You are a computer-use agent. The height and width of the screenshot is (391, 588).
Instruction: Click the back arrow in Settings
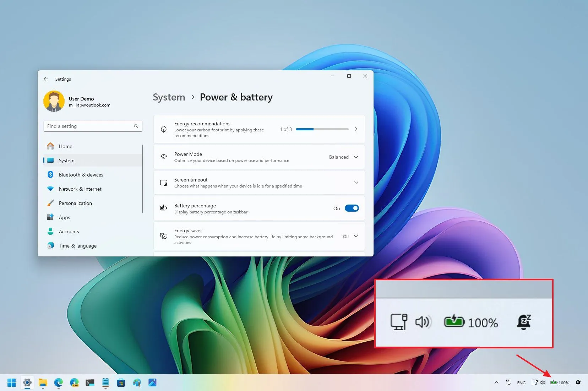46,79
